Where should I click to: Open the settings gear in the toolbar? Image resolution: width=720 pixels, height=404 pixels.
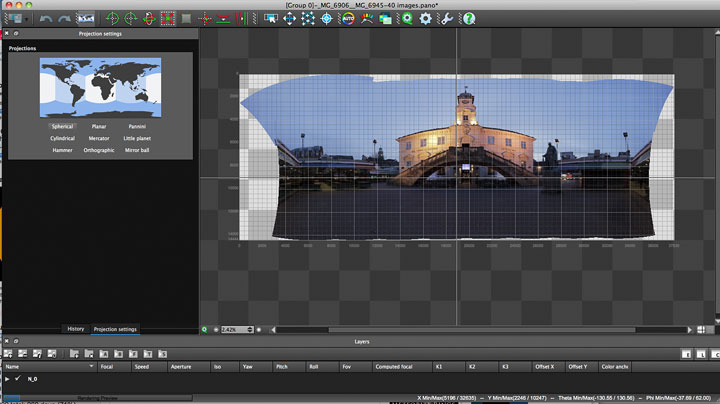point(426,19)
